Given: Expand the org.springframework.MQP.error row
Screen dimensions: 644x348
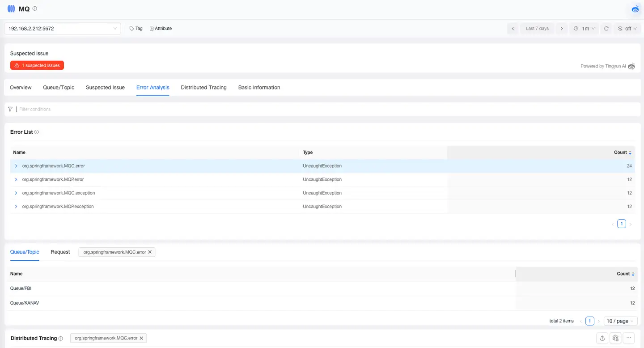Looking at the screenshot, I should pos(16,179).
